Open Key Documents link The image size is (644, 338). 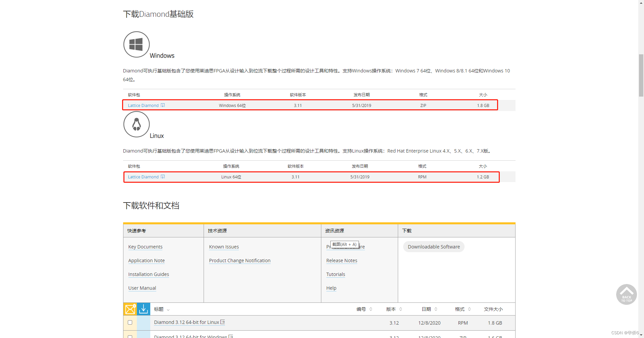pos(145,247)
